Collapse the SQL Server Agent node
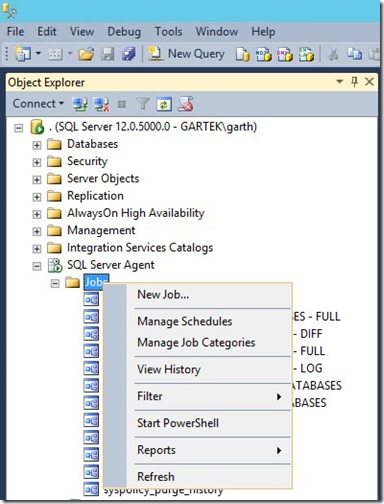The image size is (384, 504). point(37,266)
